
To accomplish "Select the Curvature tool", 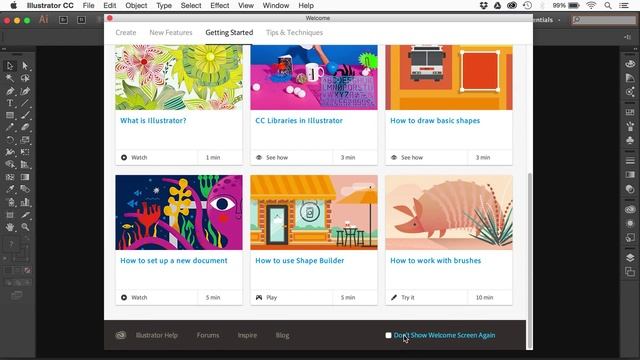I will click(25, 91).
